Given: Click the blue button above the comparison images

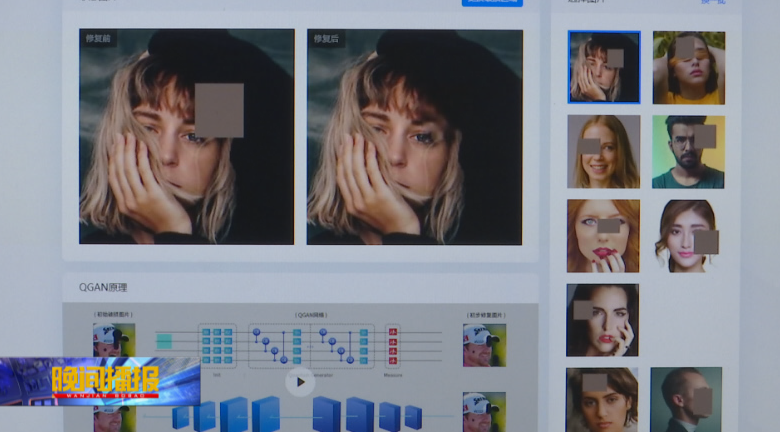Looking at the screenshot, I should (x=492, y=2).
